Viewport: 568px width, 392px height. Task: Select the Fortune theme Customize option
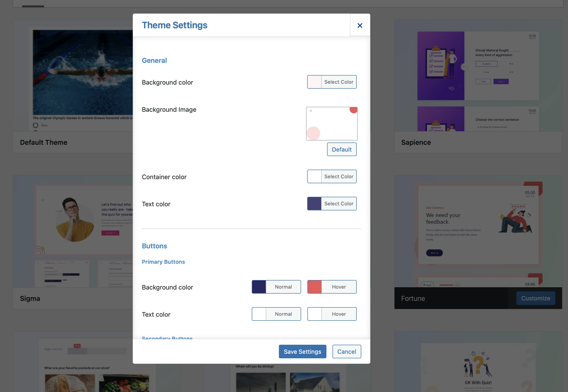pyautogui.click(x=536, y=298)
